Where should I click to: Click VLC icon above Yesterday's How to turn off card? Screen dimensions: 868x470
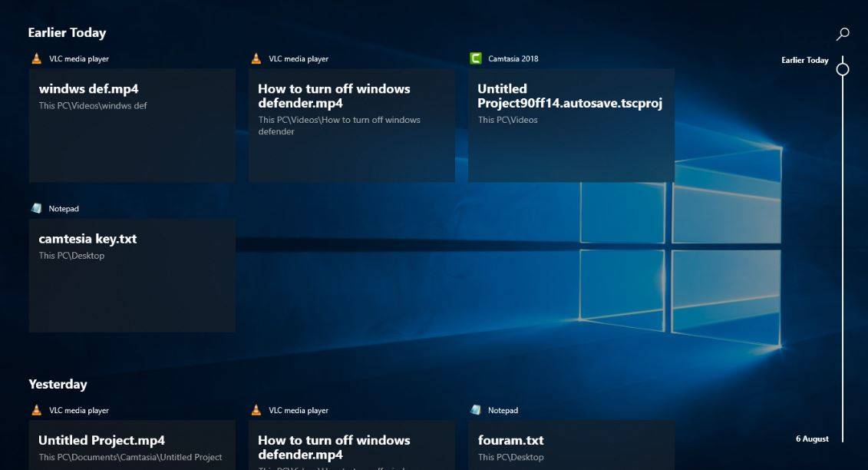[x=256, y=410]
